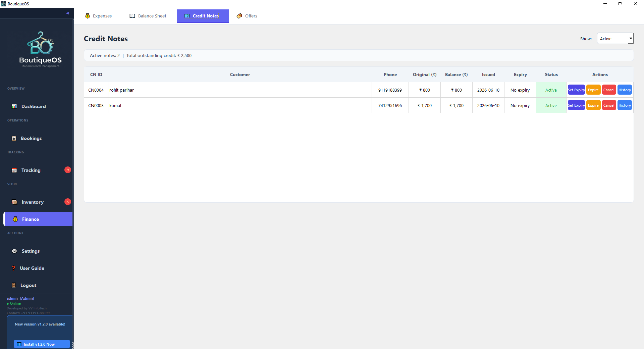Click the Bookings clipboard icon
The width and height of the screenshot is (644, 349).
[x=14, y=138]
